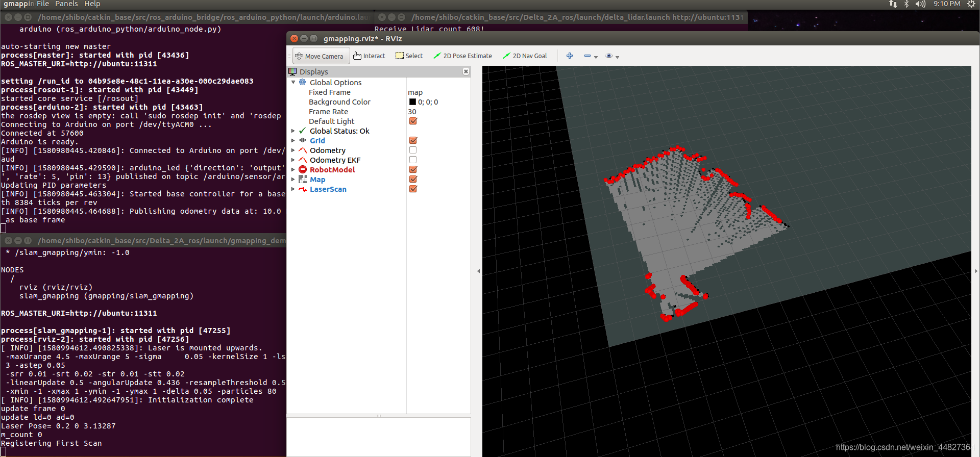980x457 pixels.
Task: Select the Fixed Frame row label
Action: [329, 92]
